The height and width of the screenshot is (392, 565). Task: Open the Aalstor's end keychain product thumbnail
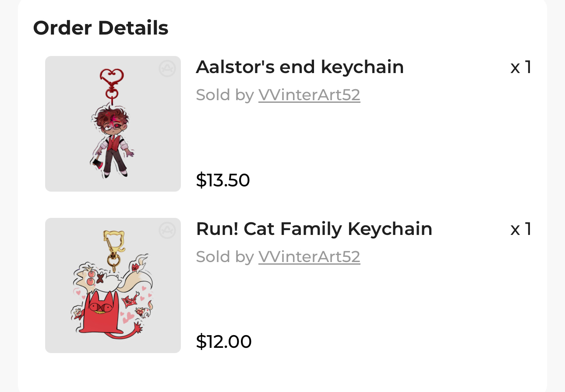[x=113, y=124]
